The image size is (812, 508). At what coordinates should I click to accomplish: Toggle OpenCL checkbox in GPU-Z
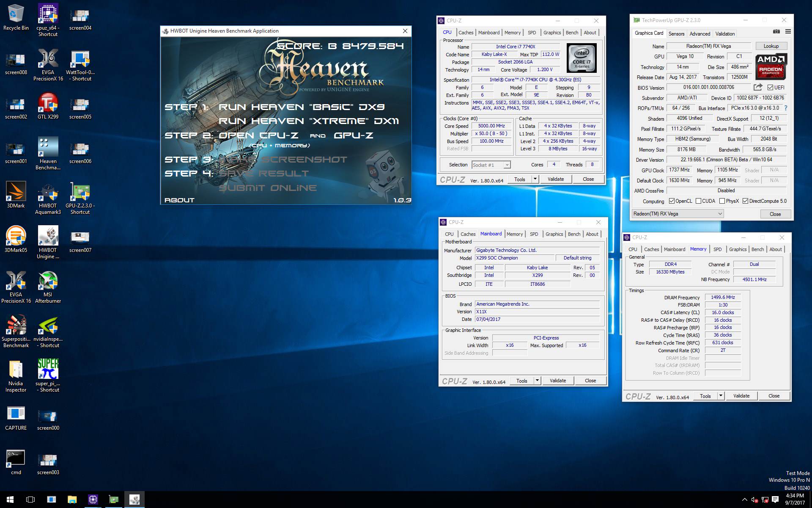(672, 201)
